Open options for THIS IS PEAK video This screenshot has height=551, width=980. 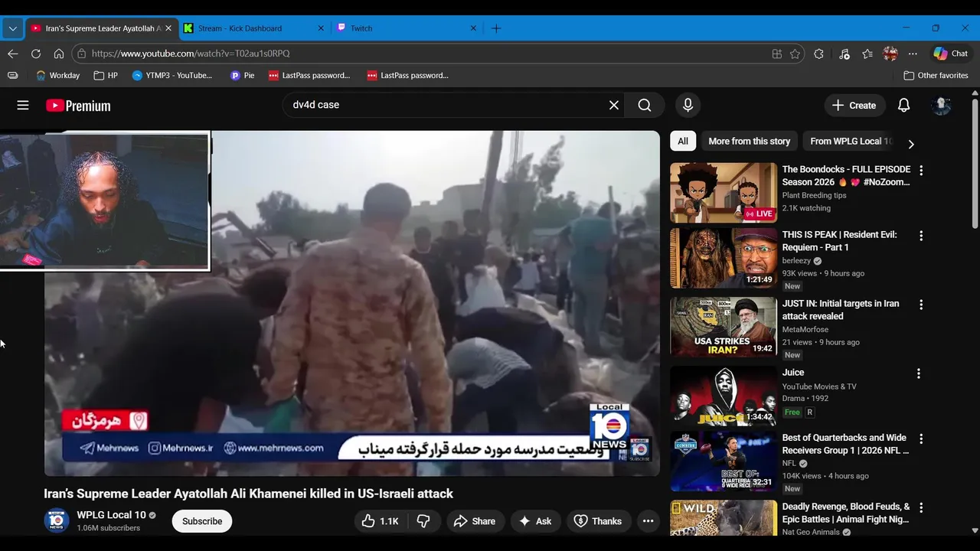click(921, 236)
